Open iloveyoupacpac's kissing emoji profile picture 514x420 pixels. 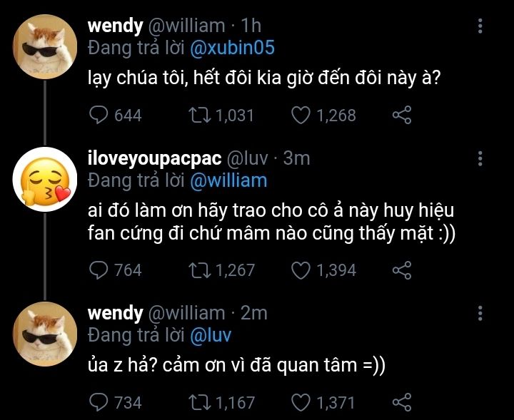pos(45,180)
